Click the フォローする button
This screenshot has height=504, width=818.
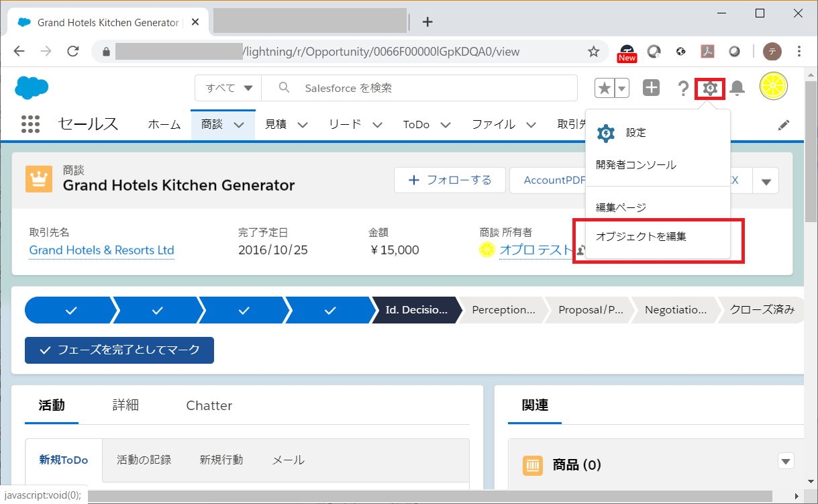pos(450,180)
